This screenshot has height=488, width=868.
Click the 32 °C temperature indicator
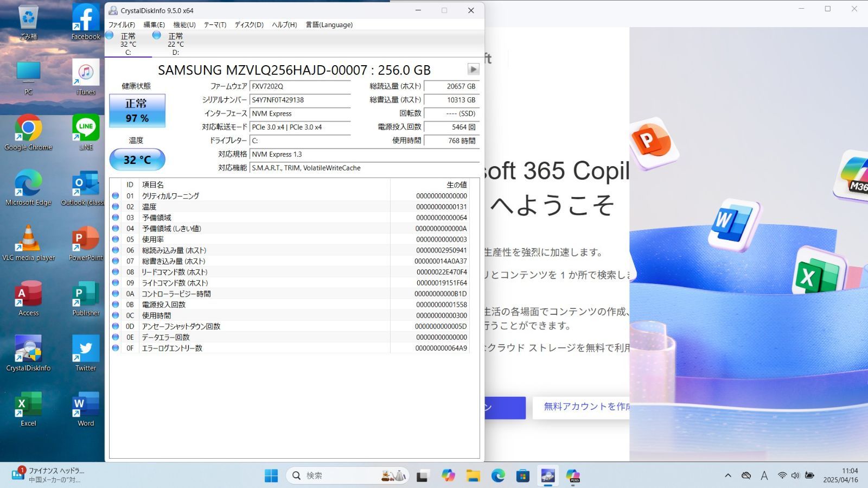tap(137, 160)
